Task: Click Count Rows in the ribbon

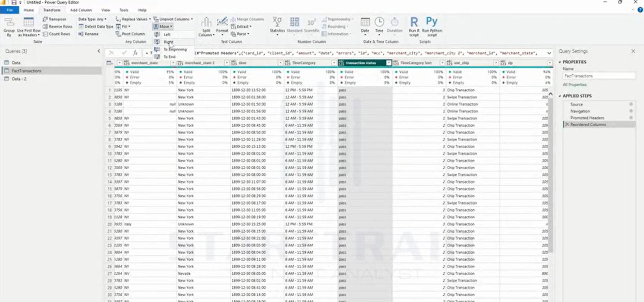Action: point(56,34)
